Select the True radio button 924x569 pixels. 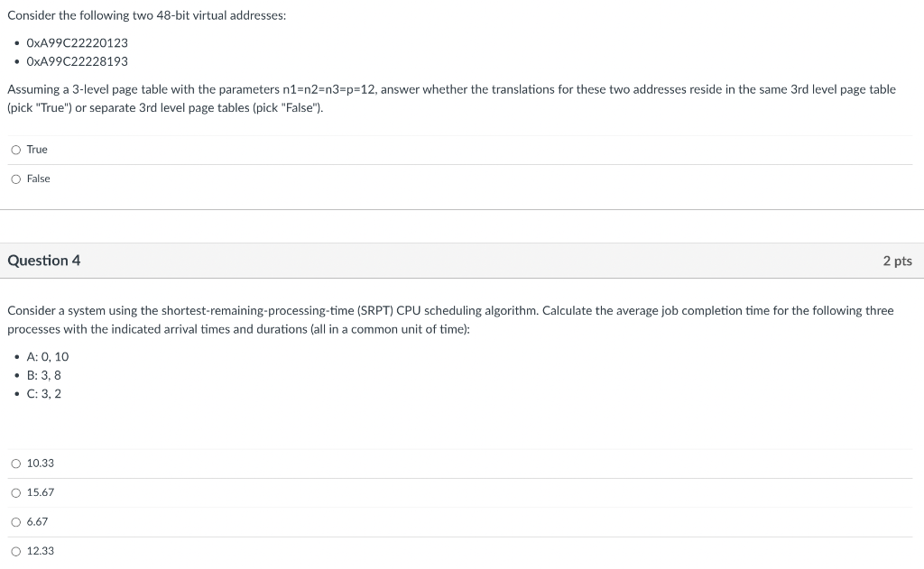click(15, 149)
